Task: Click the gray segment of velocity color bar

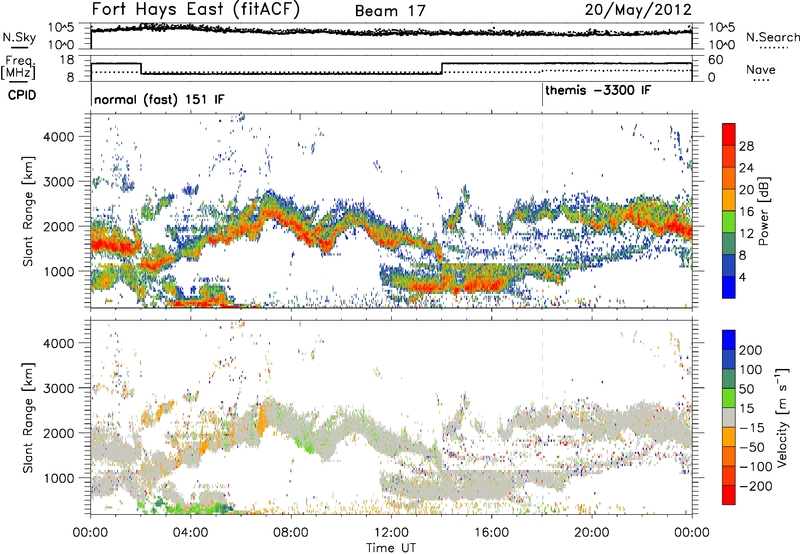Action: coord(729,418)
